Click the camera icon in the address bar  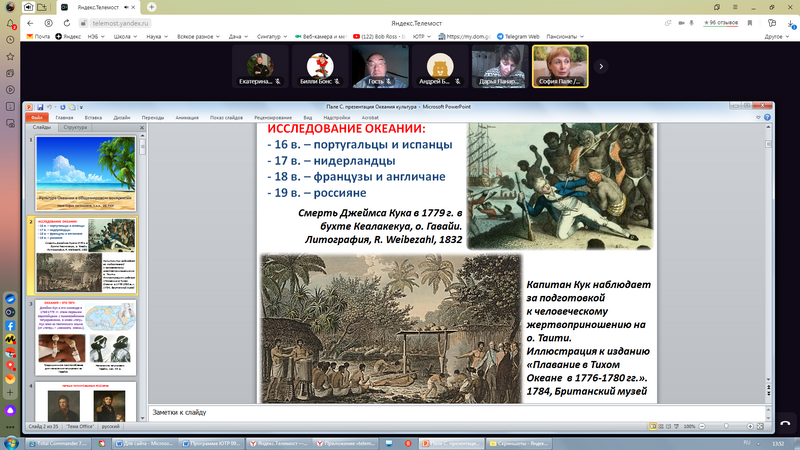pos(681,23)
